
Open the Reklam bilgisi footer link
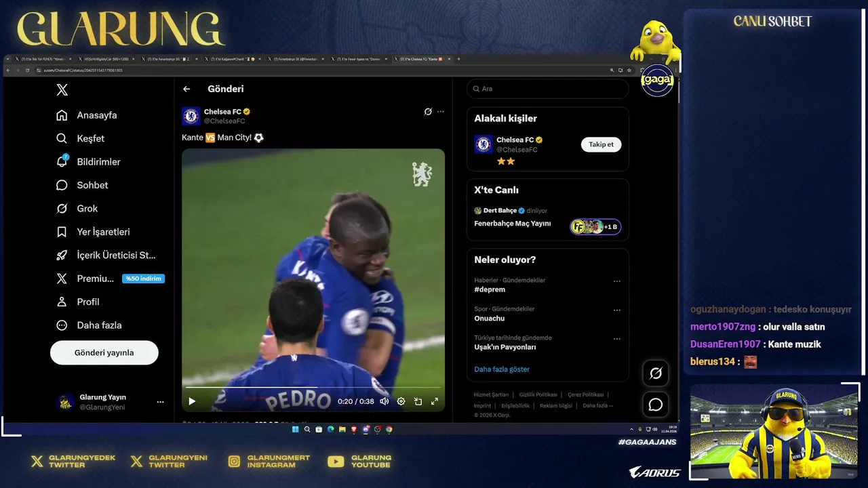pyautogui.click(x=556, y=405)
